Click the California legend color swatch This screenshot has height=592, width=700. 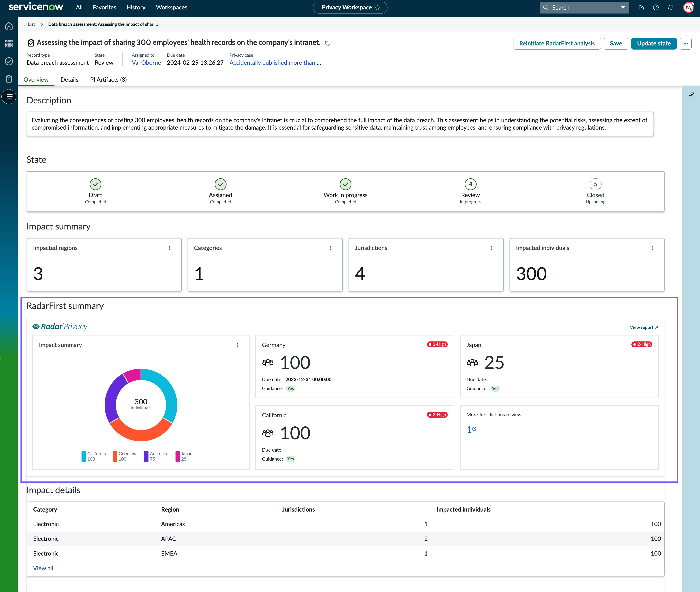pos(84,456)
